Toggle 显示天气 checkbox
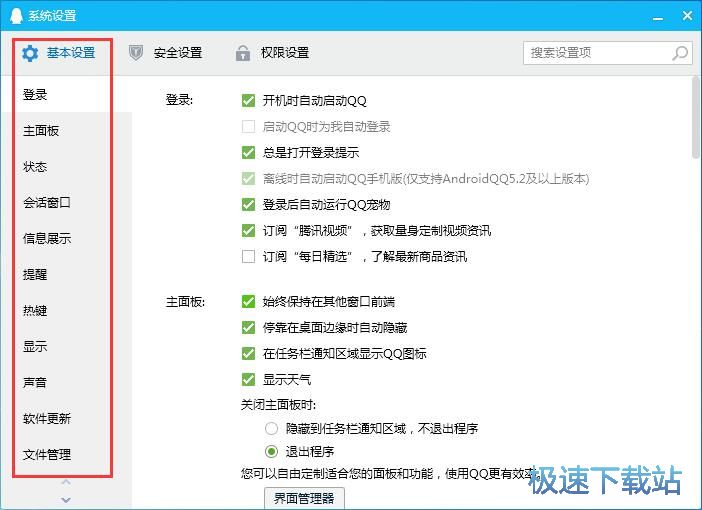Image resolution: width=702 pixels, height=510 pixels. [248, 380]
